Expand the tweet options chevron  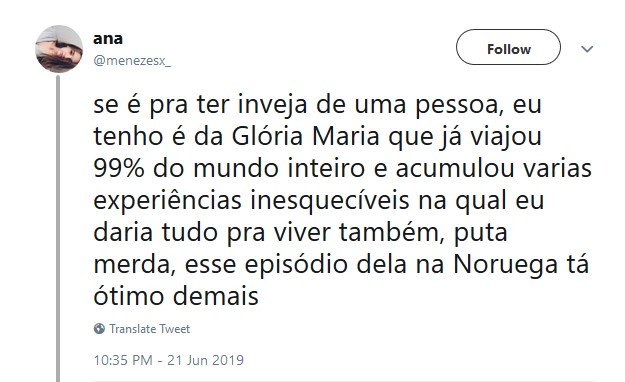coord(587,49)
